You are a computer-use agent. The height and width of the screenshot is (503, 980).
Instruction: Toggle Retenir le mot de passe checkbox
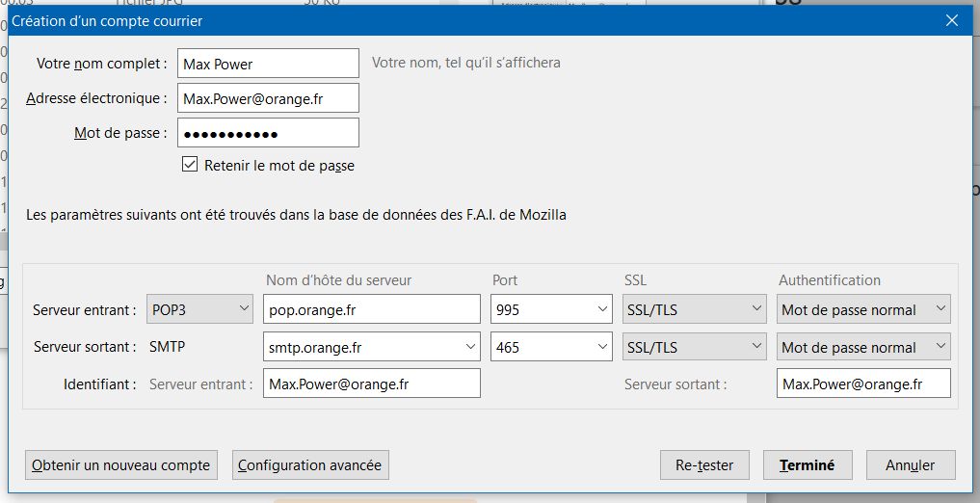point(190,165)
